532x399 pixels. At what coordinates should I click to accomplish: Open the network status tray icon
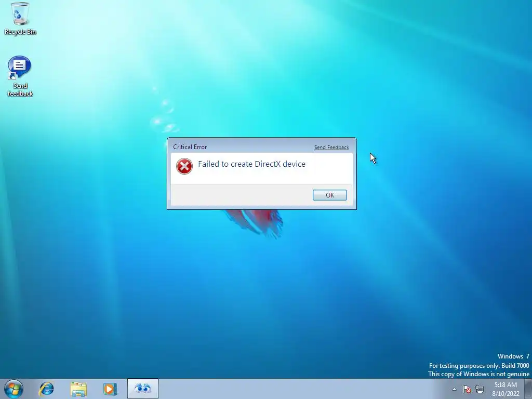click(x=480, y=389)
